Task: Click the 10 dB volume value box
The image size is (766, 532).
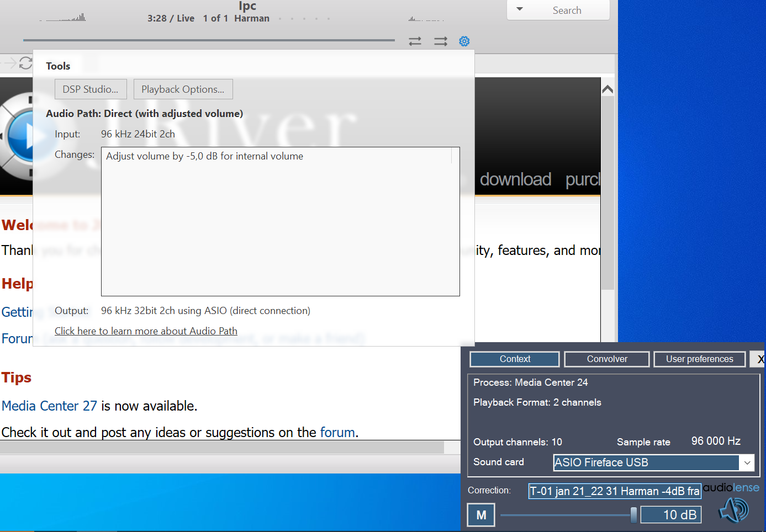Action: pos(671,515)
